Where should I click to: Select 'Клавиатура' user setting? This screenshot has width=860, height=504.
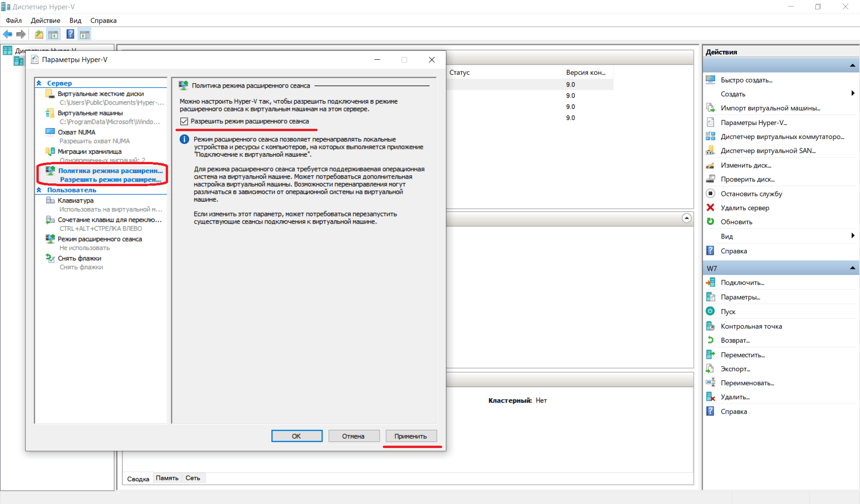click(x=76, y=201)
